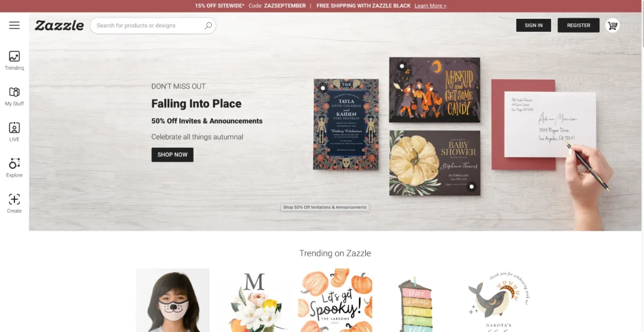Image resolution: width=644 pixels, height=332 pixels.
Task: Open the Let's get Spooky design
Action: (335, 301)
